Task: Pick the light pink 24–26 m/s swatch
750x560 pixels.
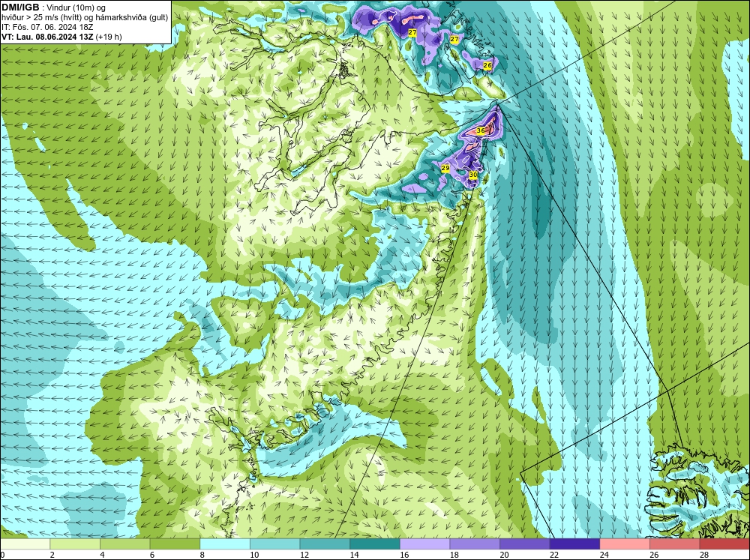Action: coord(625,544)
